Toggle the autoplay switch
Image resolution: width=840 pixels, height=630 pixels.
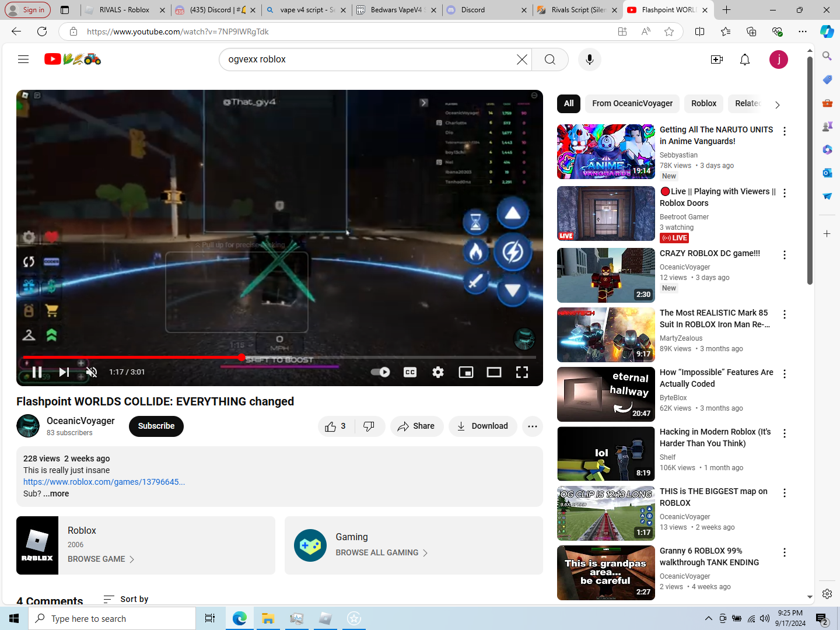pos(380,372)
